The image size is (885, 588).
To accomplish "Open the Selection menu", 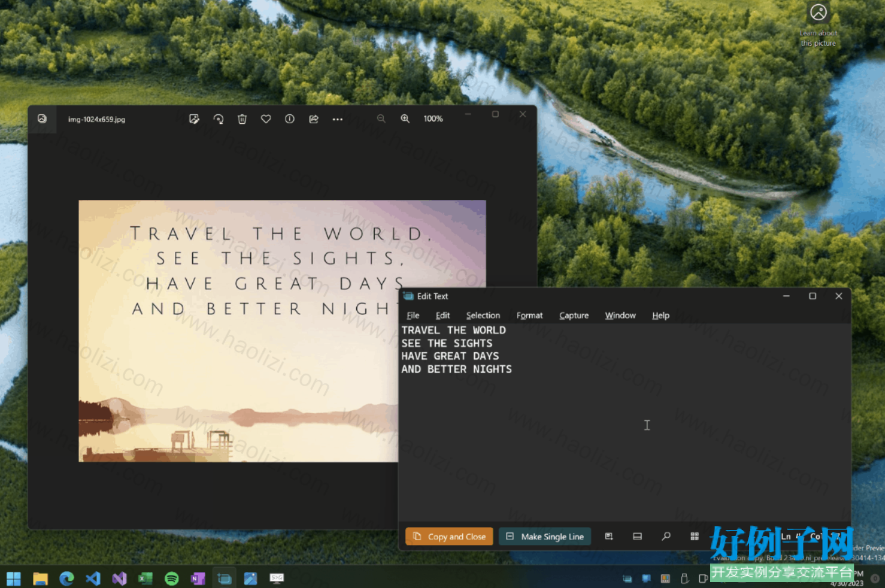I will [x=483, y=315].
